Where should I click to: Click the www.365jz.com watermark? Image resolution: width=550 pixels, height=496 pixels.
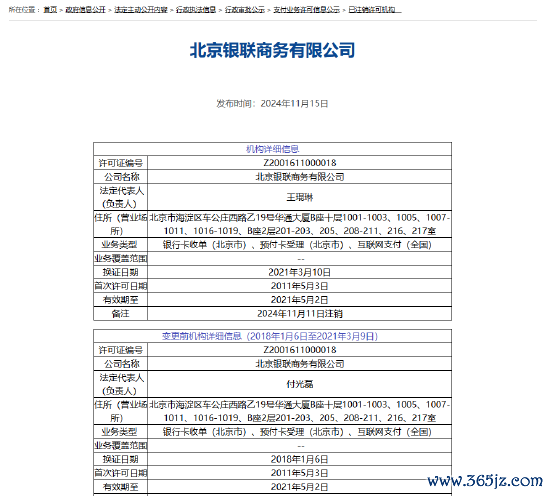point(485,480)
